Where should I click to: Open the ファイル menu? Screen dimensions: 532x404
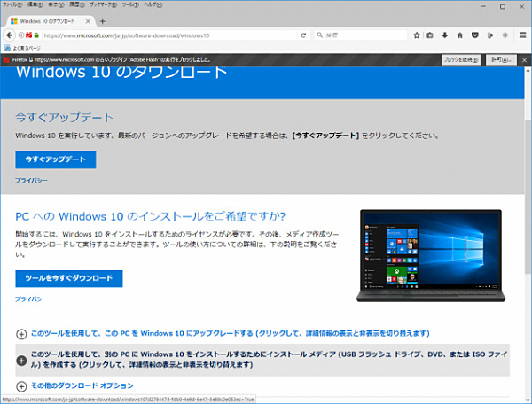[12, 5]
